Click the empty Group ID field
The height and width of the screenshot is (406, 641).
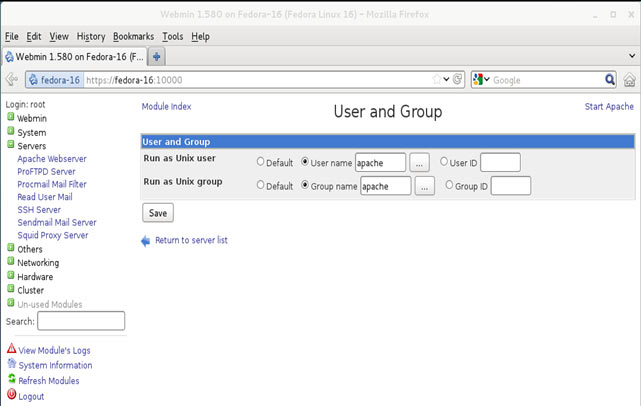(511, 186)
